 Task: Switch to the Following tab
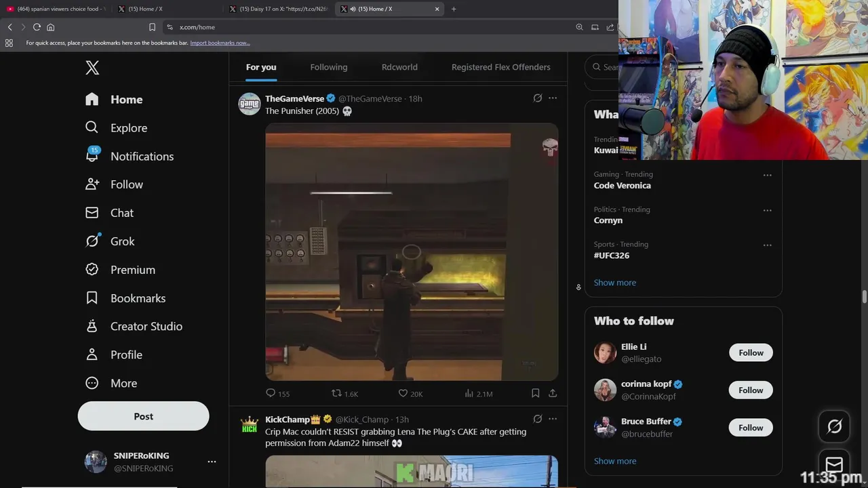[329, 67]
